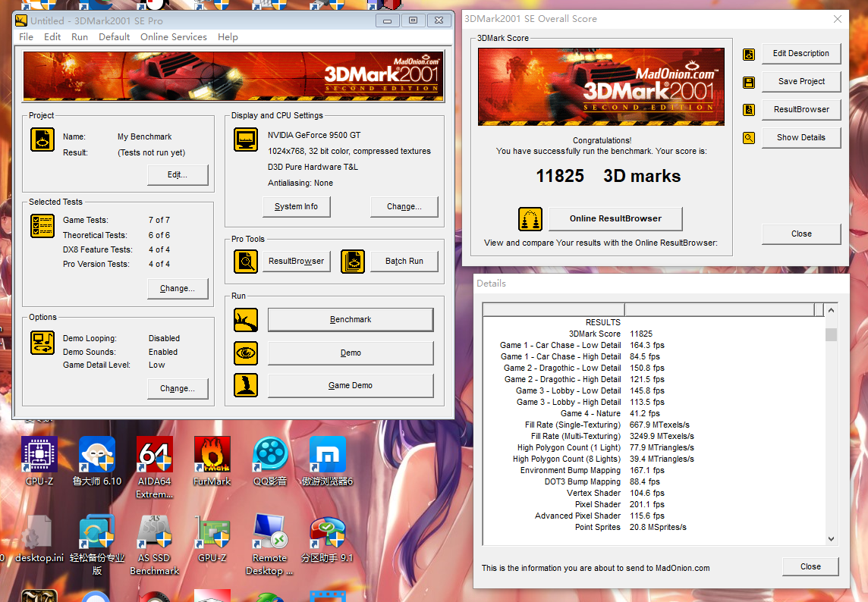Click the Online ResultBrowser icon
868x602 pixels.
(x=530, y=219)
